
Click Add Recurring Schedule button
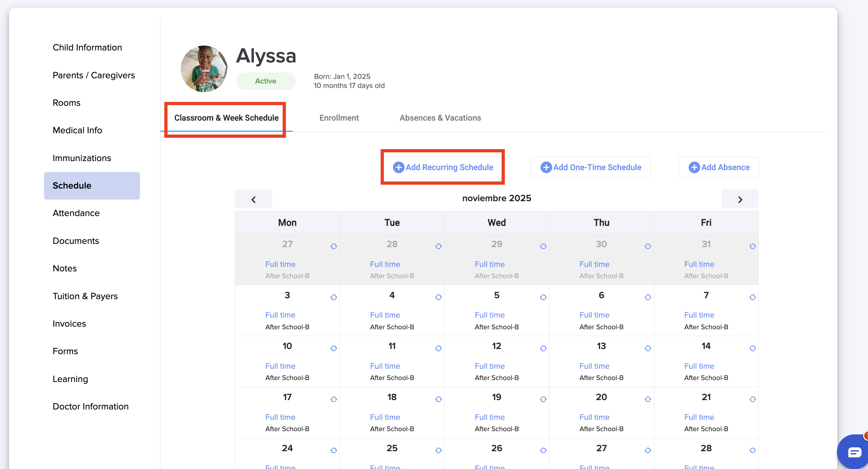pyautogui.click(x=442, y=167)
